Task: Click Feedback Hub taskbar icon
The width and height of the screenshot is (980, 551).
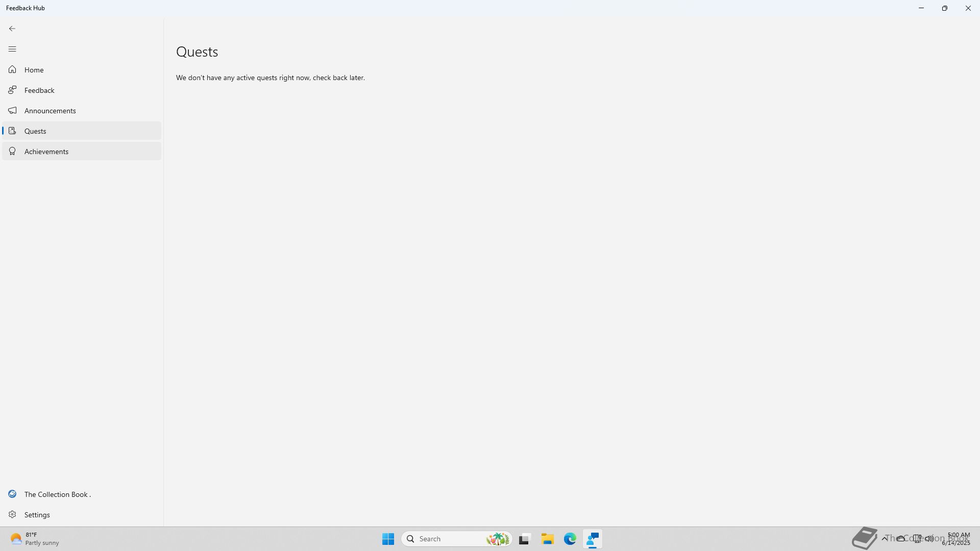Action: pyautogui.click(x=593, y=539)
